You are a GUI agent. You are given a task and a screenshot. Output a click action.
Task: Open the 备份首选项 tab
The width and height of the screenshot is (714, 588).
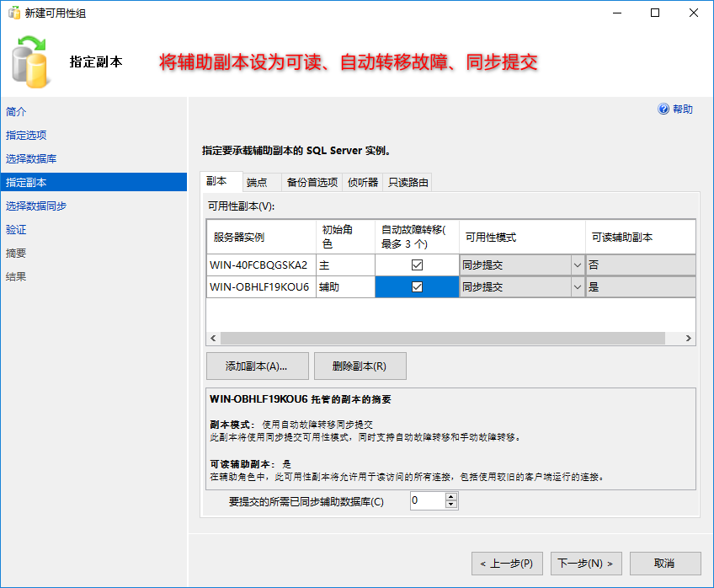coord(312,183)
